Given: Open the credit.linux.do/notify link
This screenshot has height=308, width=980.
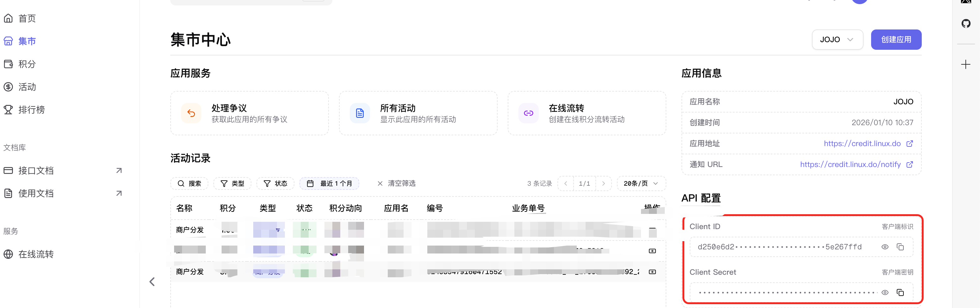Looking at the screenshot, I should point(850,164).
